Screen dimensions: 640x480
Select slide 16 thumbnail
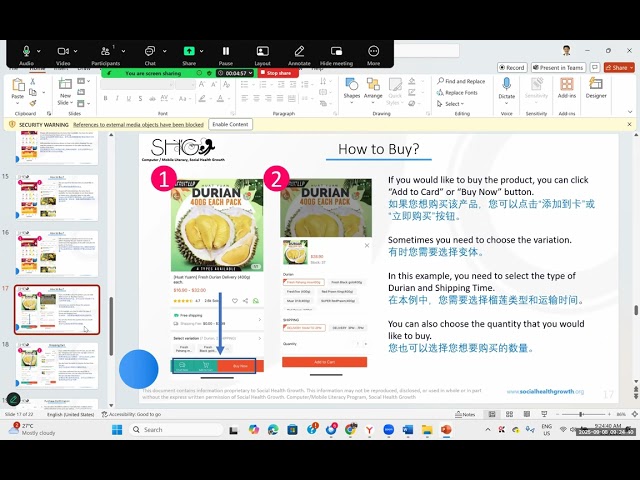(57, 253)
